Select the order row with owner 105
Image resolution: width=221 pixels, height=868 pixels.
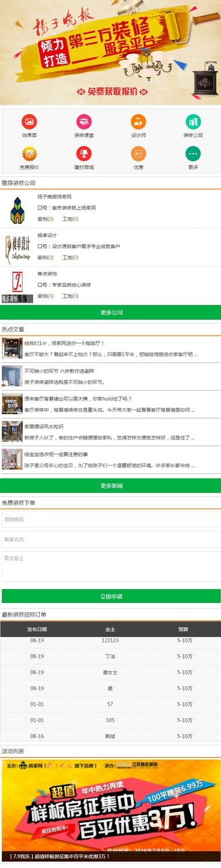(x=110, y=720)
